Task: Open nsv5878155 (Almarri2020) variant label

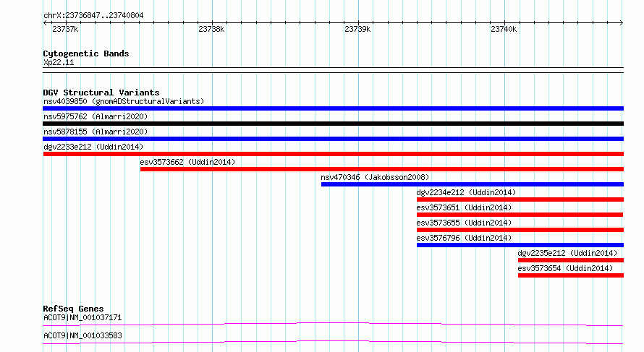Action: (x=96, y=132)
